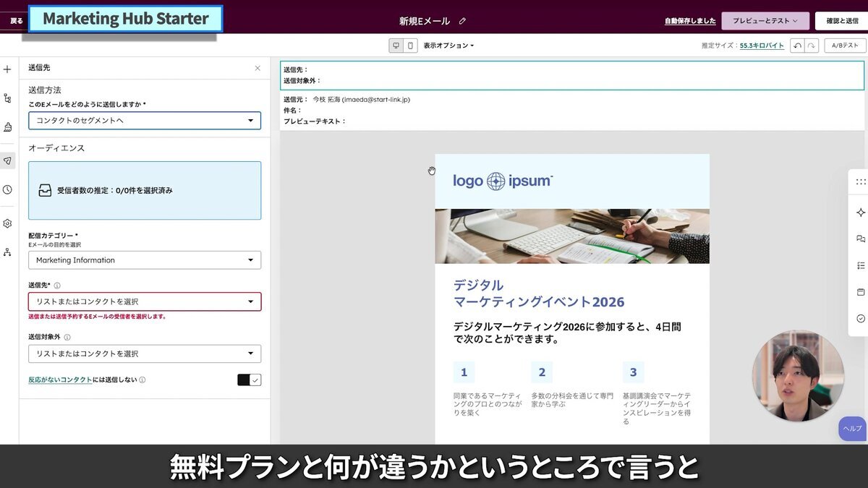Viewport: 868px width, 488px height.
Task: Click the undo arrow near the size estimate
Action: [x=799, y=45]
